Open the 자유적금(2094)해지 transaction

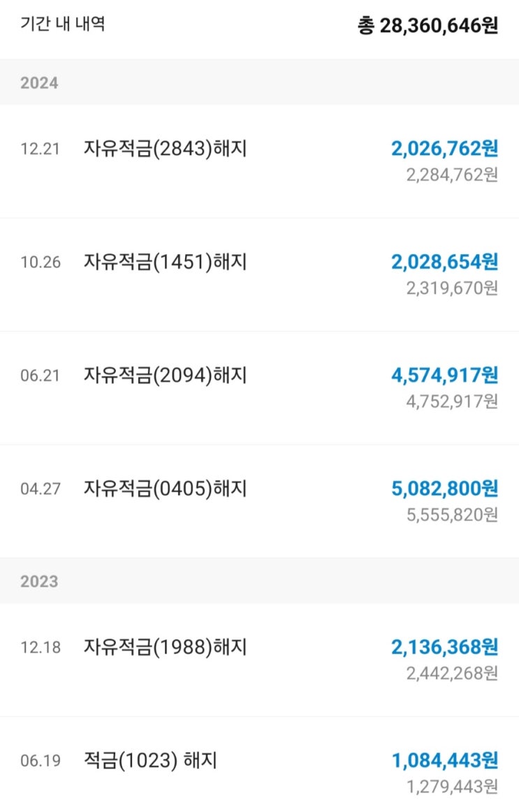260,388
